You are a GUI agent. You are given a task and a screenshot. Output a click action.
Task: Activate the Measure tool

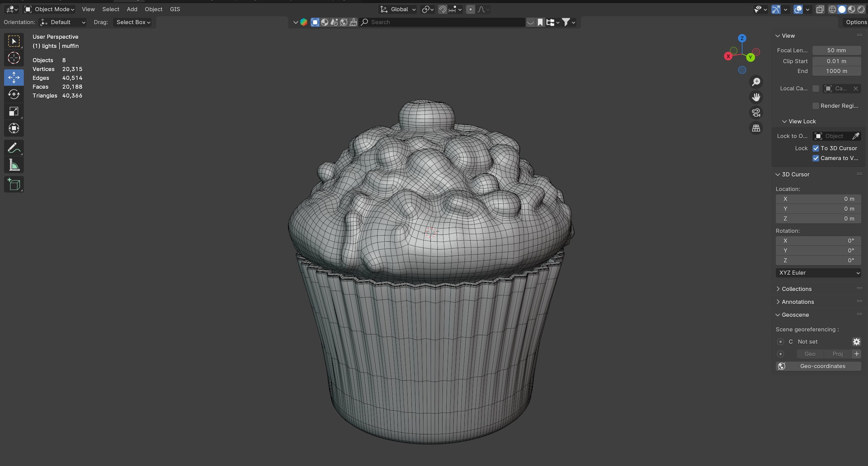[x=14, y=166]
